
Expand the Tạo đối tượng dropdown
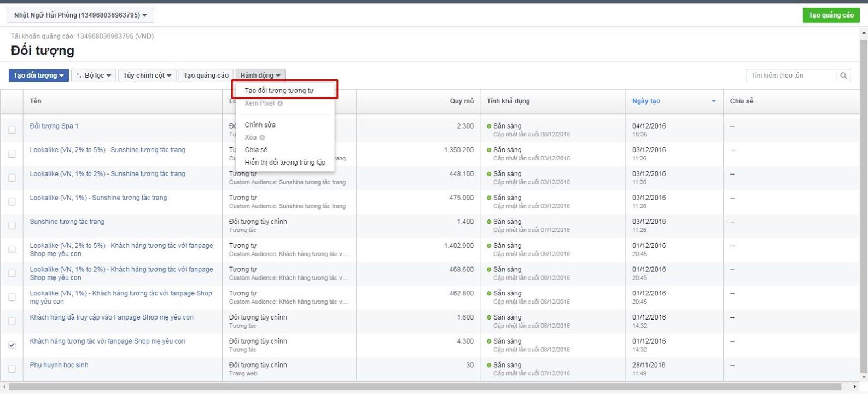(x=38, y=76)
